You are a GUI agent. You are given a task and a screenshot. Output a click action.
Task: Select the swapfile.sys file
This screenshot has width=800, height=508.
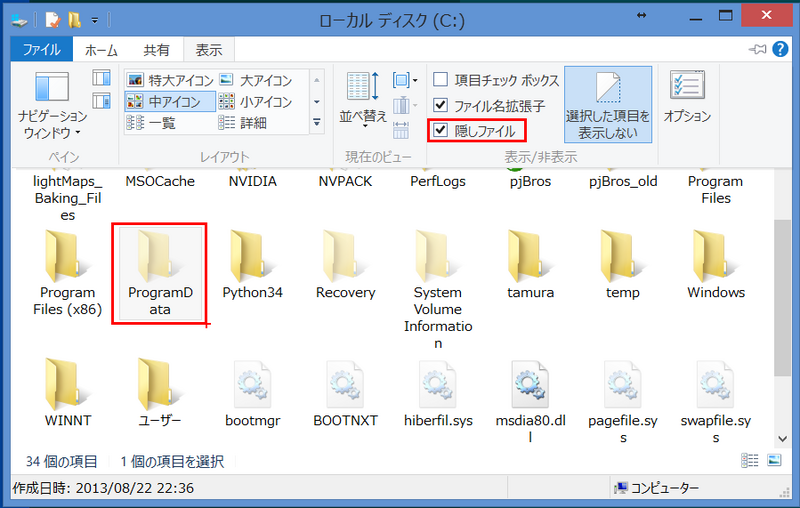pyautogui.click(x=716, y=402)
